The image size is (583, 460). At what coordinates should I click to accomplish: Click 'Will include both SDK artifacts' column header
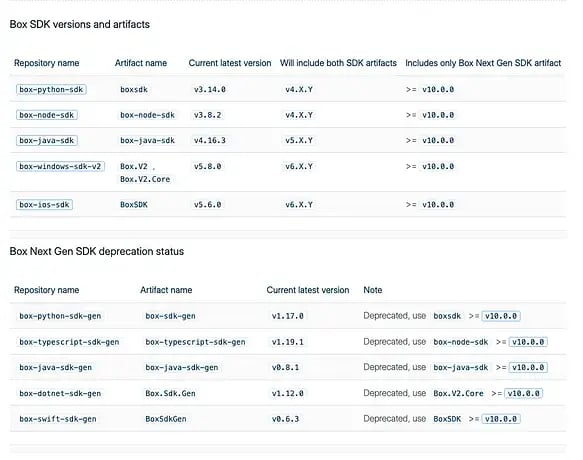click(338, 63)
